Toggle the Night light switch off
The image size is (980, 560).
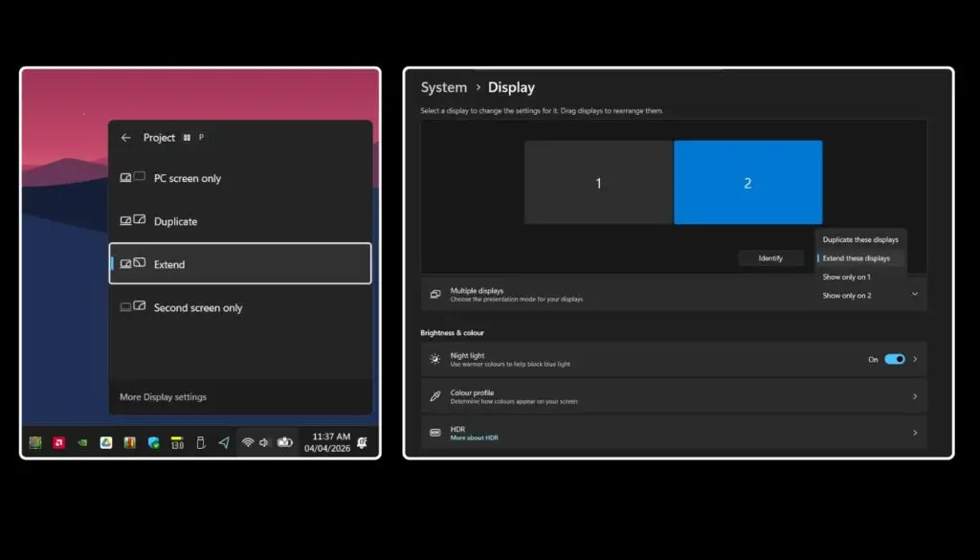(x=894, y=359)
